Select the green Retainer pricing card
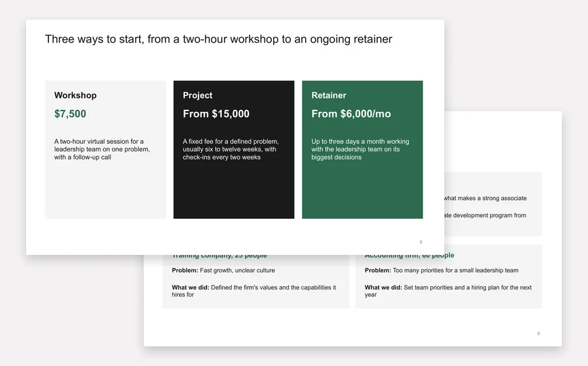Screen dimensions: 588x366 tap(362, 150)
